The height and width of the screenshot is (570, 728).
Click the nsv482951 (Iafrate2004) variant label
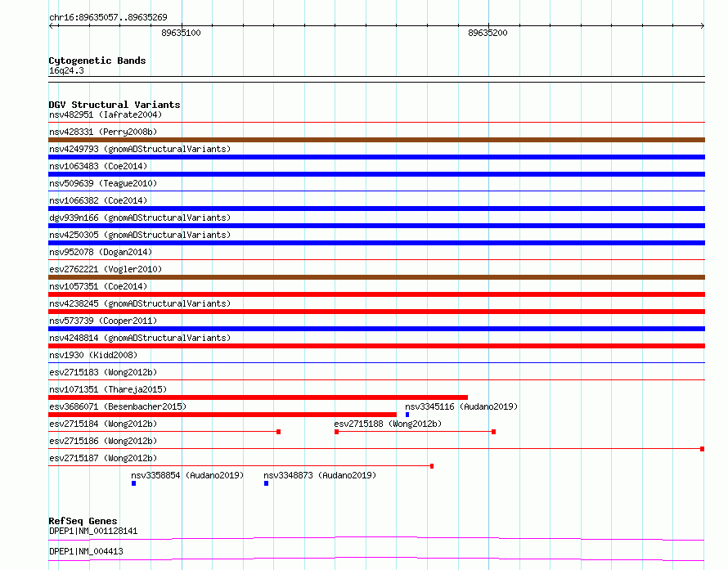click(106, 114)
